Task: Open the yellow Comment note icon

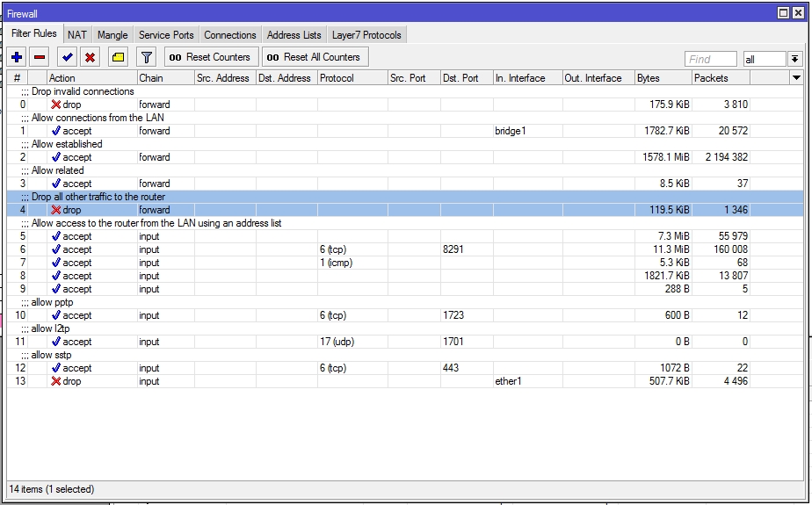Action: point(119,57)
